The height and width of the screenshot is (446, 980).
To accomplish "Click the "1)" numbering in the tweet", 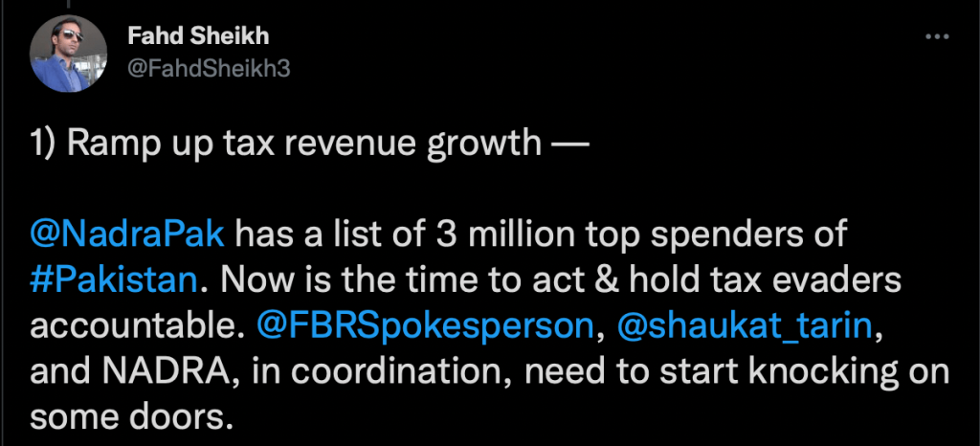I will point(44,144).
